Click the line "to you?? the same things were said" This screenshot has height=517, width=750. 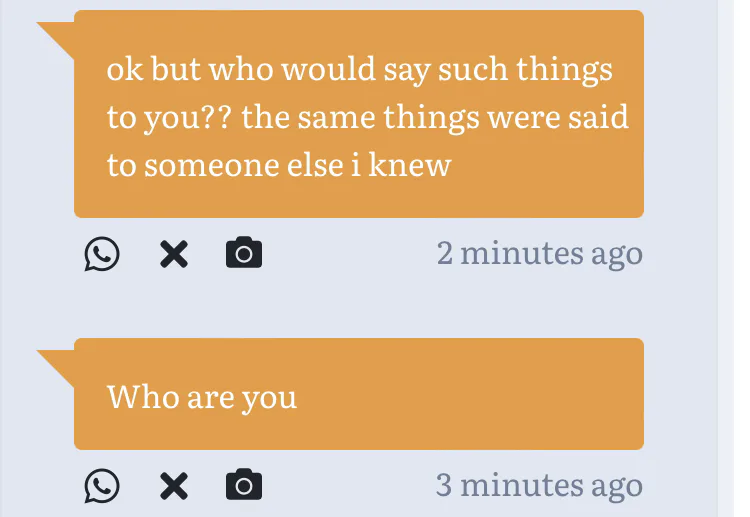click(367, 117)
